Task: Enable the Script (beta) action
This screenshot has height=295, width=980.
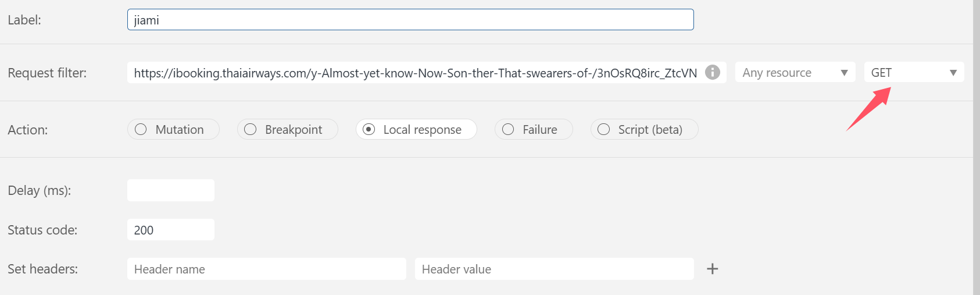Action: click(604, 129)
